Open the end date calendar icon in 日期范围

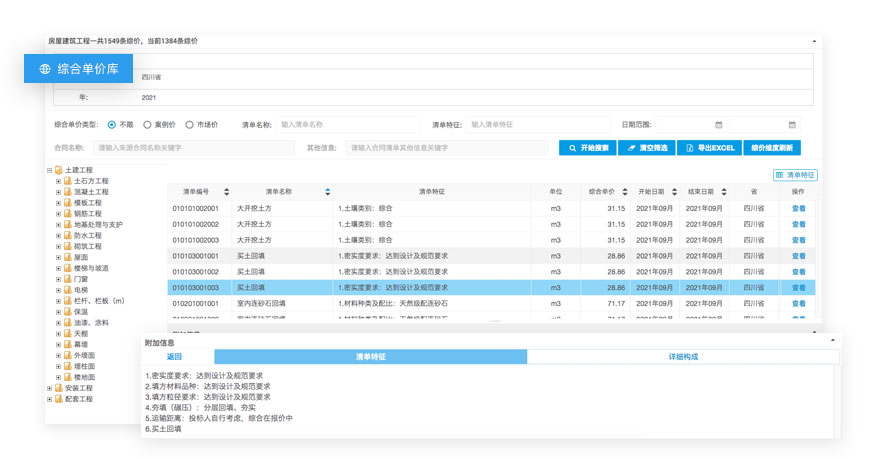793,125
